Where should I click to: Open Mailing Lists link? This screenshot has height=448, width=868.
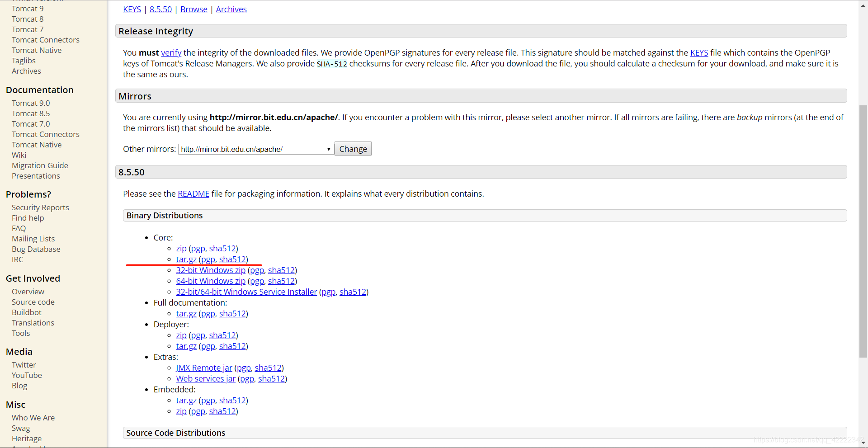(x=33, y=239)
